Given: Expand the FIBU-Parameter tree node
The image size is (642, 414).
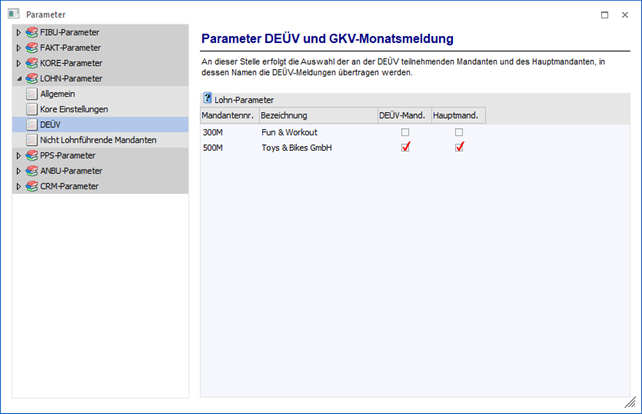Looking at the screenshot, I should [18, 33].
